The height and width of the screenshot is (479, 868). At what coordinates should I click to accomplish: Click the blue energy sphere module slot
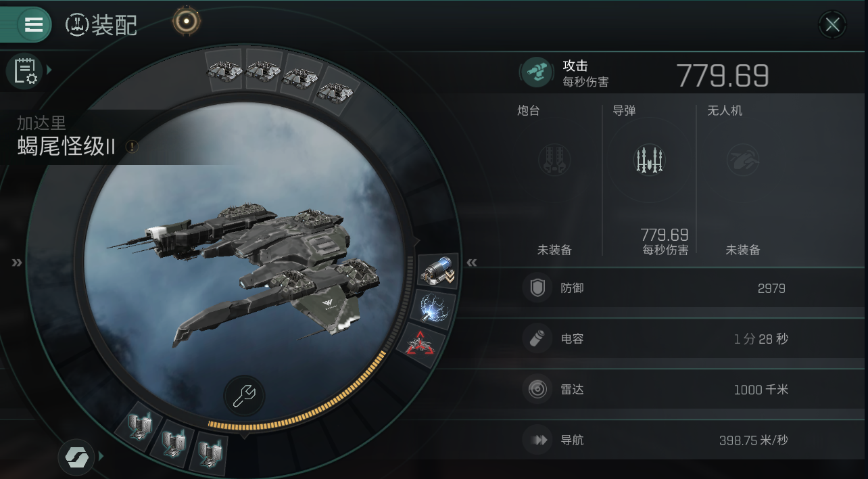pyautogui.click(x=433, y=308)
